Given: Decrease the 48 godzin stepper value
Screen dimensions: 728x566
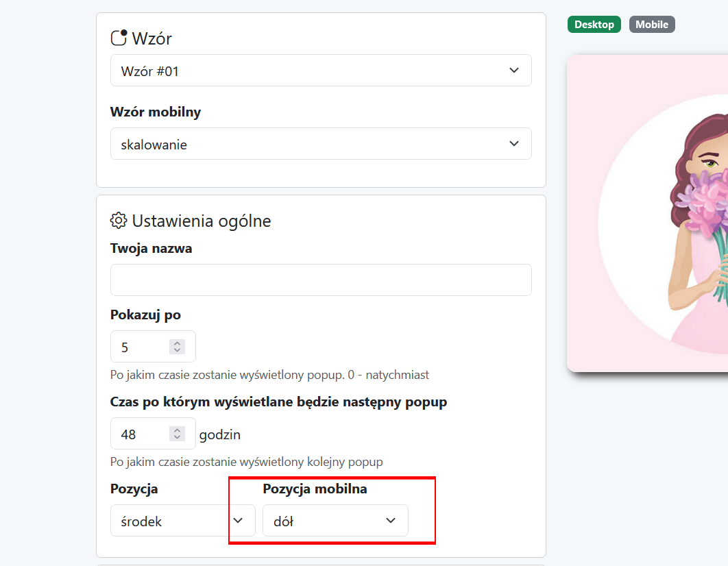Looking at the screenshot, I should coord(178,437).
